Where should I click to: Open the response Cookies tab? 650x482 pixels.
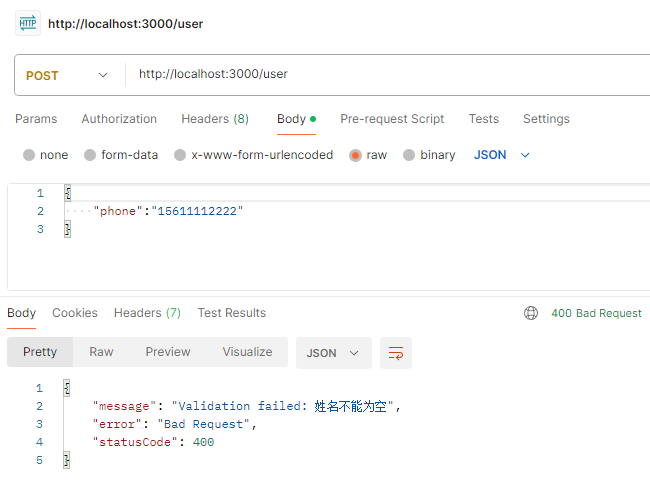(75, 313)
